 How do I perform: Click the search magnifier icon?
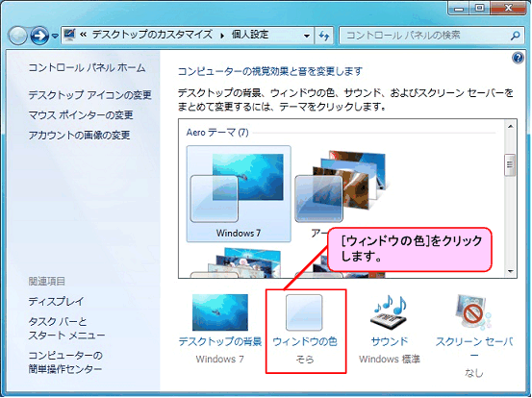tap(515, 36)
